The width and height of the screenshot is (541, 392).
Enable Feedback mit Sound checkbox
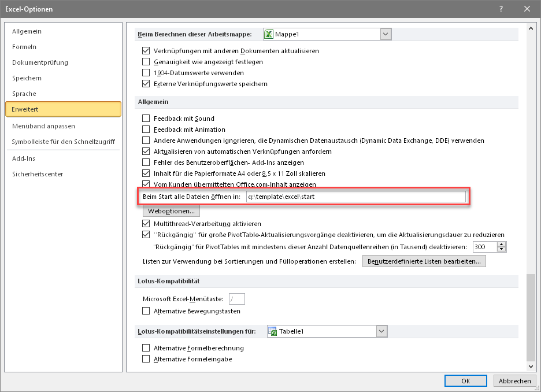pyautogui.click(x=146, y=119)
